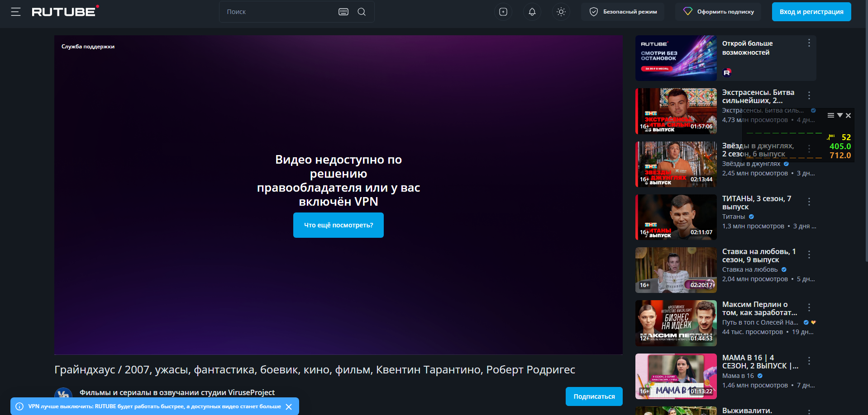Click the search magnifier icon

pyautogui.click(x=362, y=12)
